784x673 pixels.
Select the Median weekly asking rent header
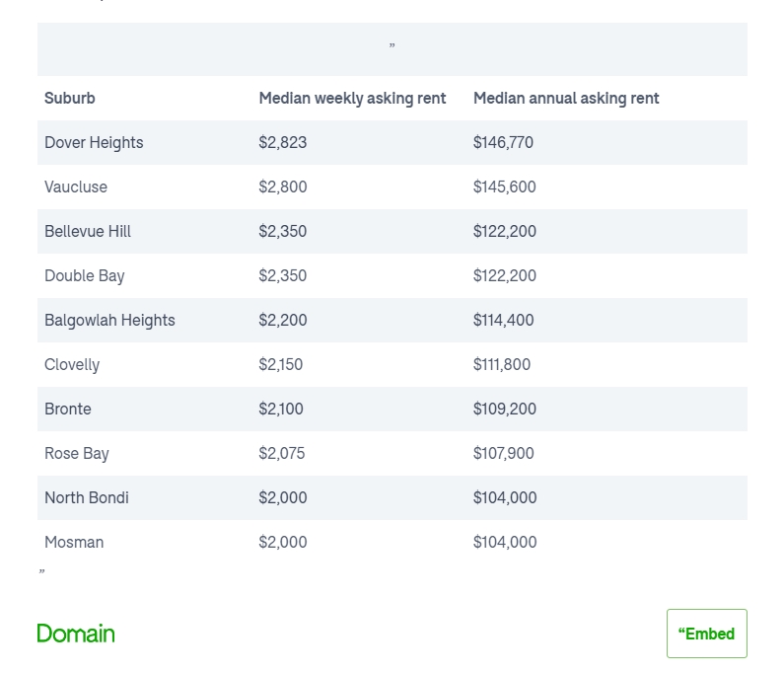click(352, 99)
